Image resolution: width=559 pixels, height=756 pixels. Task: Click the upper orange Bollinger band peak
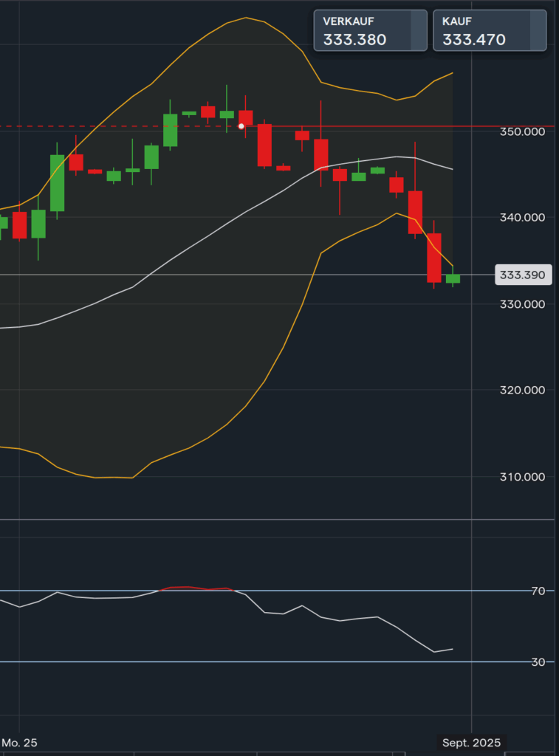[x=245, y=18]
